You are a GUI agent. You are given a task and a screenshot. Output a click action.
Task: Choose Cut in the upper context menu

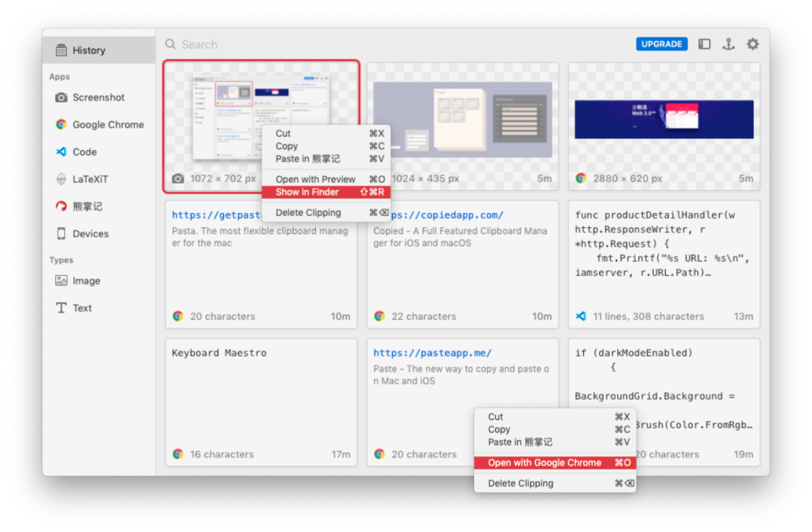click(x=326, y=134)
